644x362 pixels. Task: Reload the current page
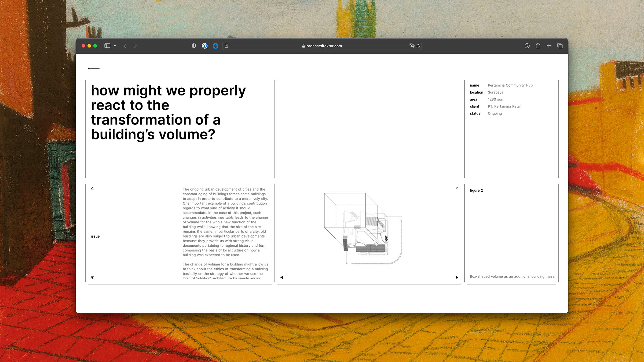click(x=418, y=46)
